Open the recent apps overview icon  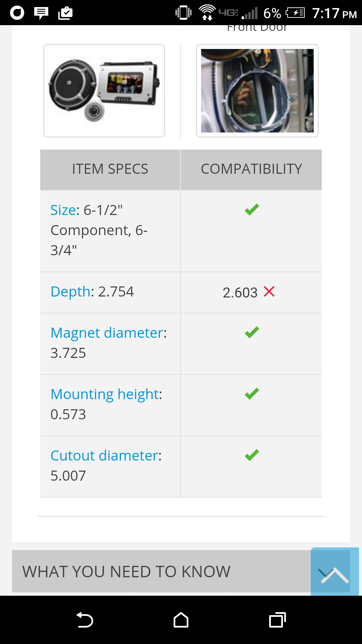tap(278, 620)
